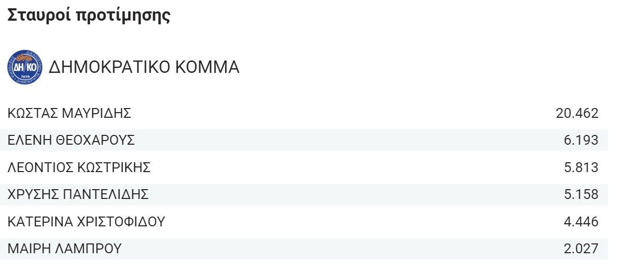Screen dimensions: 644x277
Task: Select candidate ΛΕΟΝΤΙΟΣ ΚΩΣΤΡΙΚΗΣ
Action: tap(79, 167)
